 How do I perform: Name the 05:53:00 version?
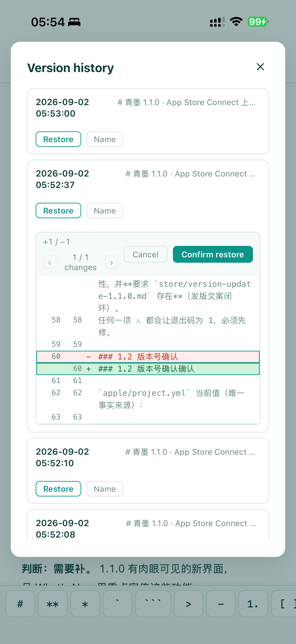(x=105, y=139)
